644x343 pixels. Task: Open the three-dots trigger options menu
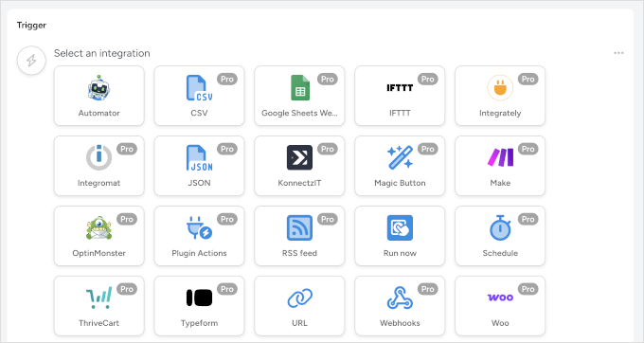618,53
